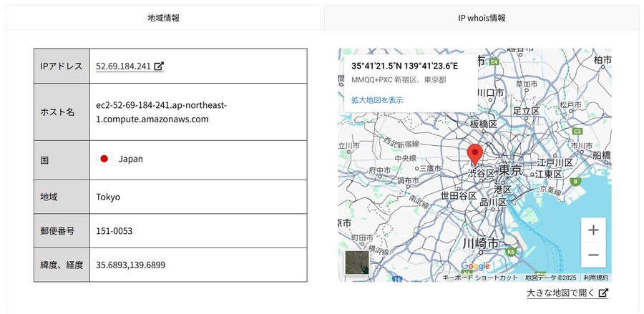Zoom in the map with the plus button

coord(593,230)
